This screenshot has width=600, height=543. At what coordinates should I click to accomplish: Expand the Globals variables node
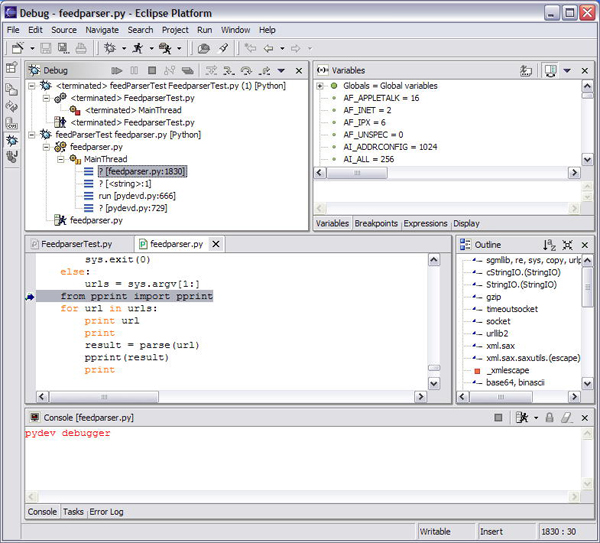click(320, 86)
